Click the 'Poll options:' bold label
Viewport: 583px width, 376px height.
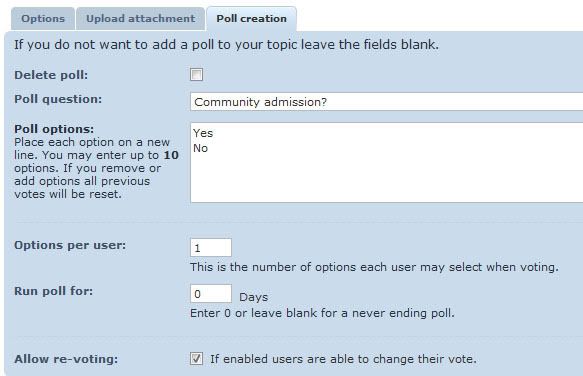coord(54,129)
